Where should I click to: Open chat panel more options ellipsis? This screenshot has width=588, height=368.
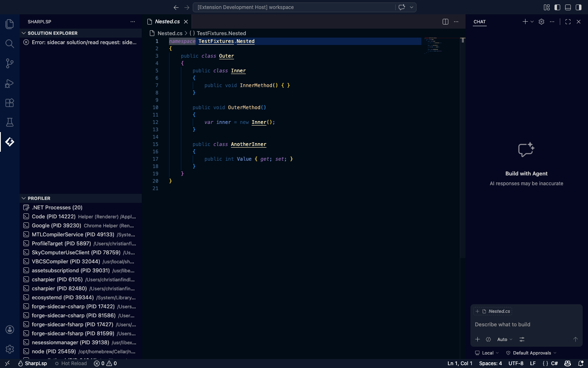tap(552, 22)
